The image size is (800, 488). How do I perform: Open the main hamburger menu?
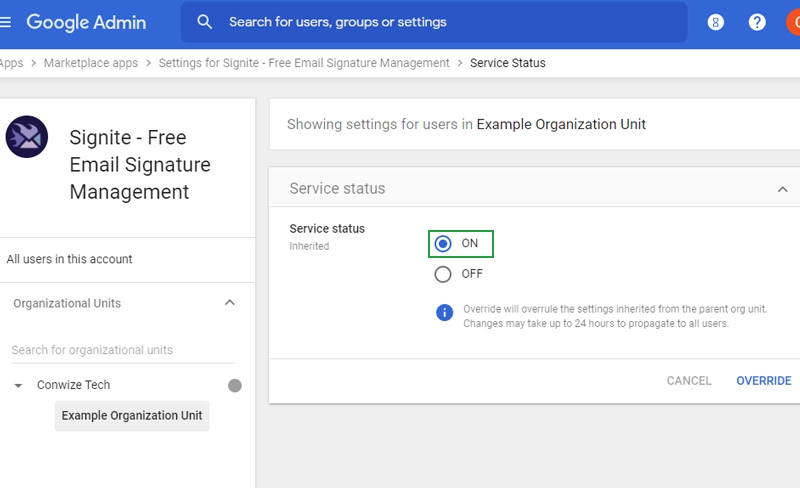click(6, 22)
